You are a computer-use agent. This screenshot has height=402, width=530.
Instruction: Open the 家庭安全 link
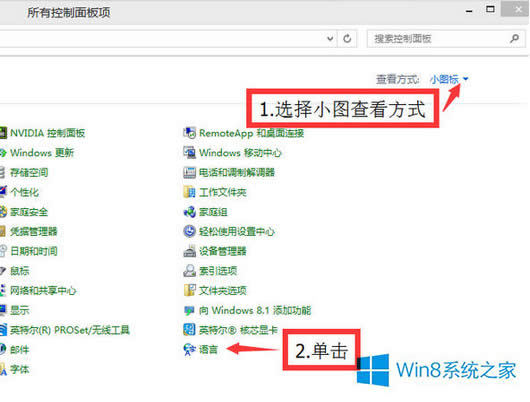coord(29,212)
